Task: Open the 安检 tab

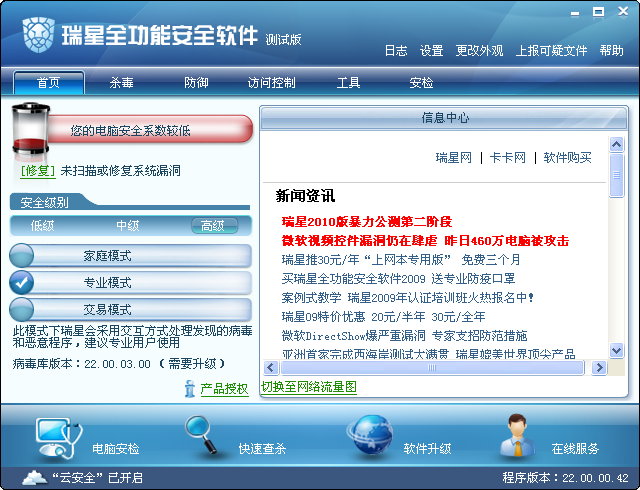Action: 421,82
